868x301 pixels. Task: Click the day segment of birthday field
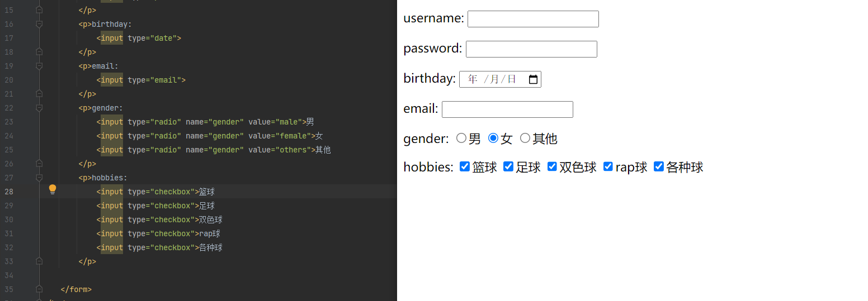[512, 79]
